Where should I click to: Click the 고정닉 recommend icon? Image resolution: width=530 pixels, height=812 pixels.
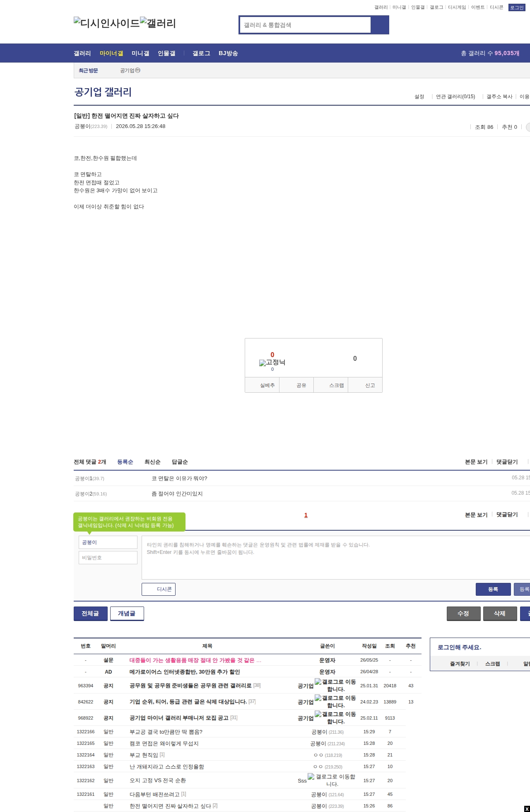(272, 362)
